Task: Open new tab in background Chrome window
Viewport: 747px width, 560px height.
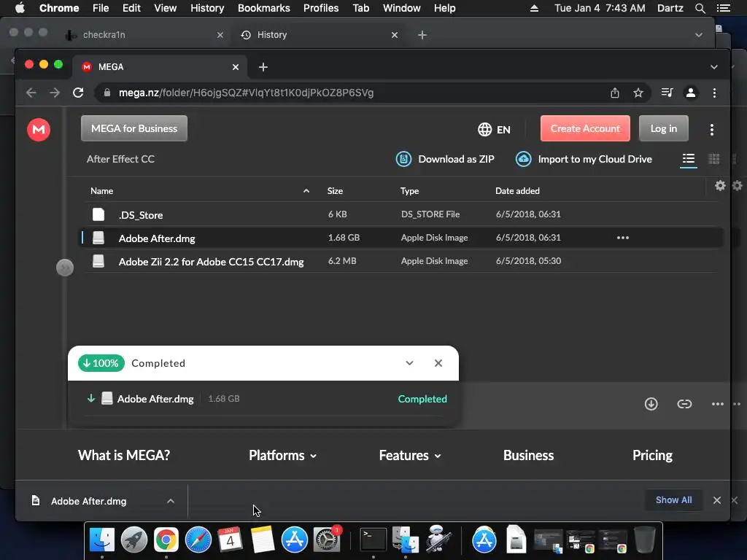Action: [x=422, y=35]
